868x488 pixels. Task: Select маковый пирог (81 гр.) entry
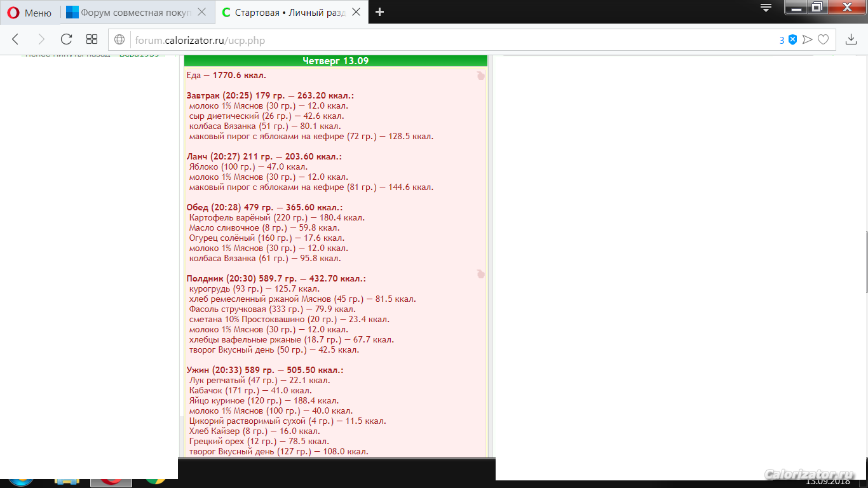[311, 187]
